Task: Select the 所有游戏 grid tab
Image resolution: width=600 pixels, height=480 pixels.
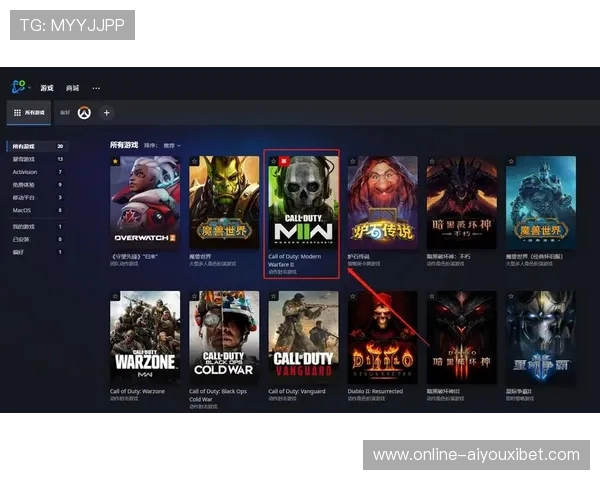Action: [x=29, y=113]
